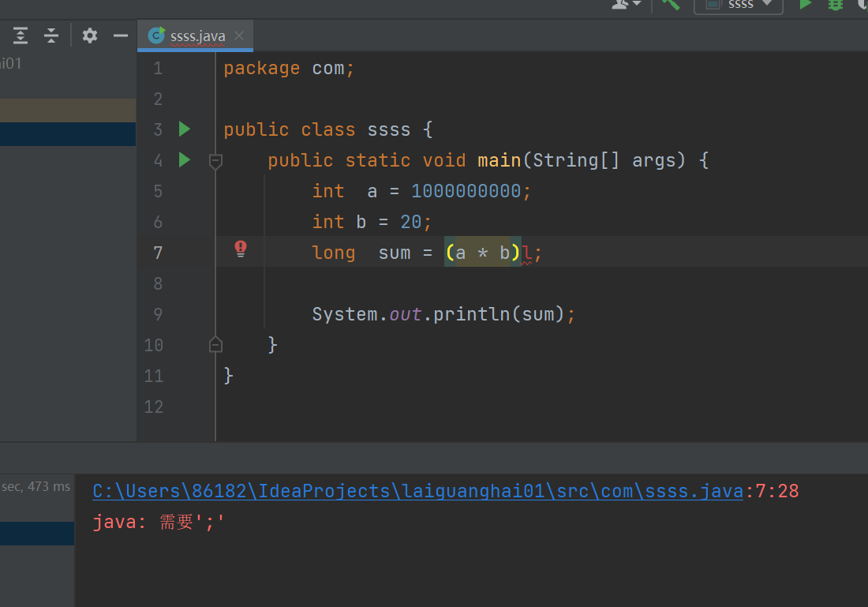
Task: Click the Debug bug icon in the top toolbar
Action: pyautogui.click(x=836, y=5)
